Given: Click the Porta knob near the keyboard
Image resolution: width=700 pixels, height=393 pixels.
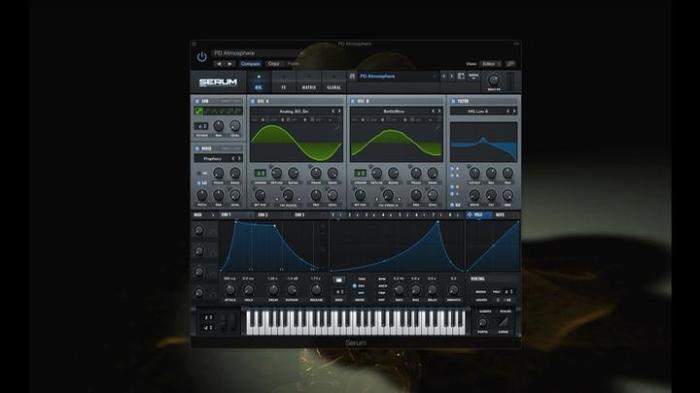Looking at the screenshot, I should 483,322.
